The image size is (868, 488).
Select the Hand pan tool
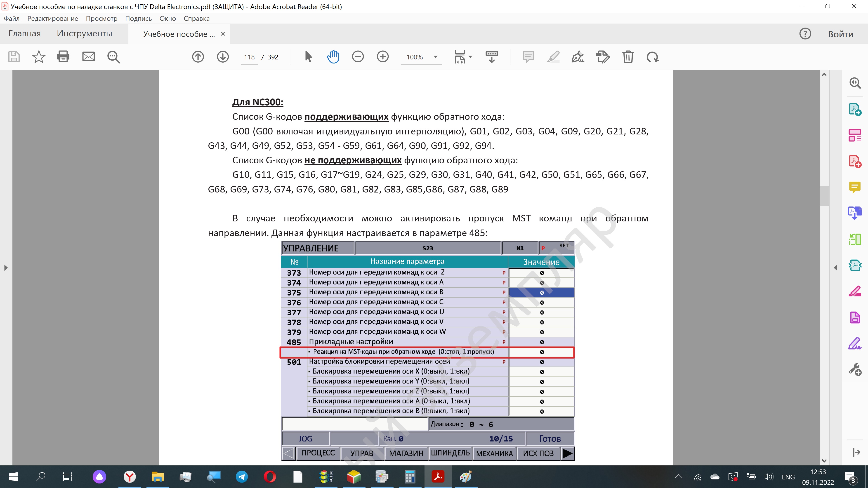click(333, 56)
